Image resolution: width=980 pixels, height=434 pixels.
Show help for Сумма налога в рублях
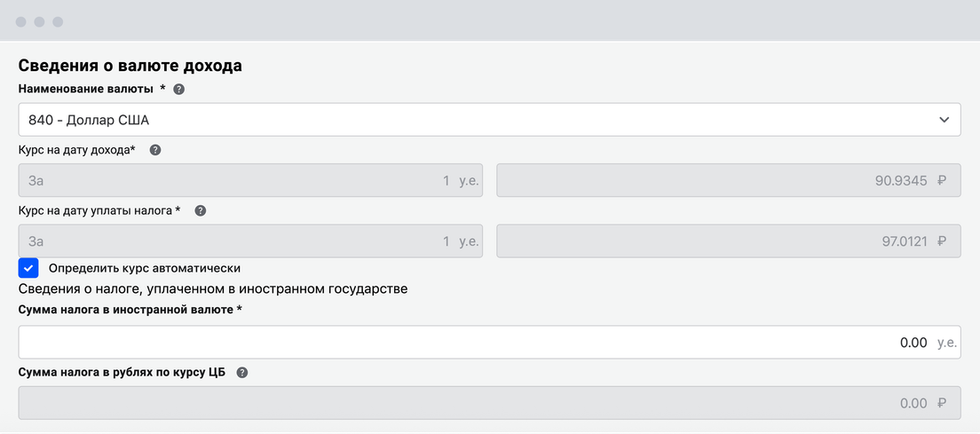pos(242,373)
